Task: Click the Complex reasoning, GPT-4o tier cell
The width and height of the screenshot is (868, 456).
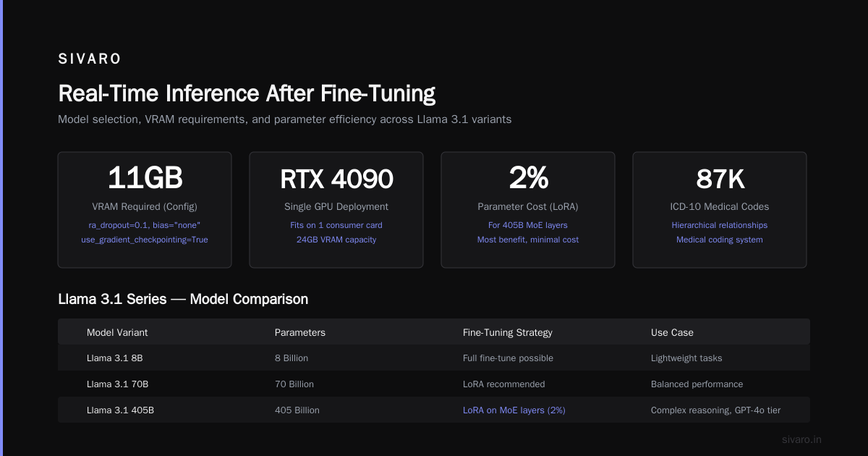Action: pyautogui.click(x=715, y=410)
